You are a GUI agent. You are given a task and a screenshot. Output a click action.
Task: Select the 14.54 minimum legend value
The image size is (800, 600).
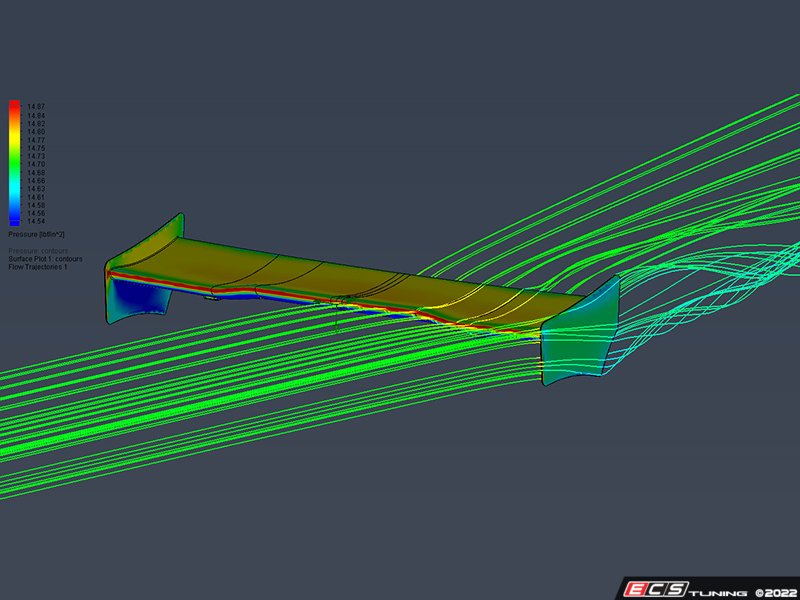[x=37, y=221]
